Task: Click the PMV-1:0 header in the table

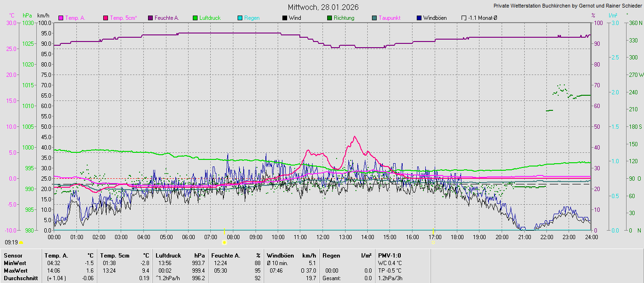Action: [388, 256]
